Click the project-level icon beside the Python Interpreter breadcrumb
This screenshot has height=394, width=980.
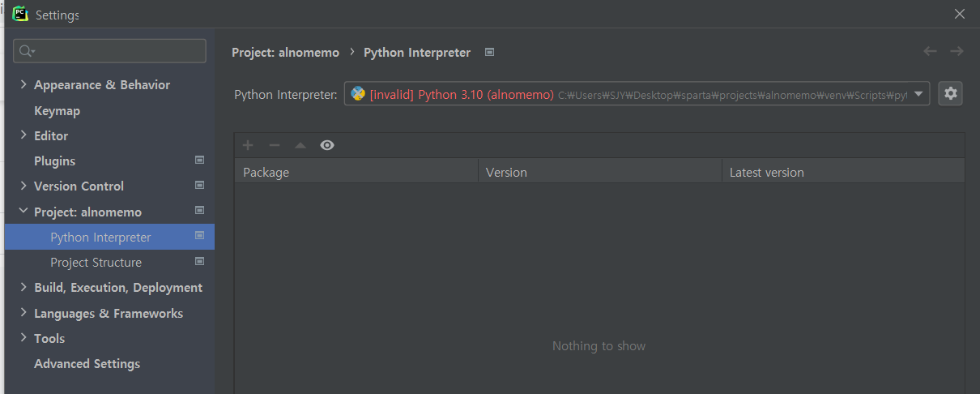[489, 52]
